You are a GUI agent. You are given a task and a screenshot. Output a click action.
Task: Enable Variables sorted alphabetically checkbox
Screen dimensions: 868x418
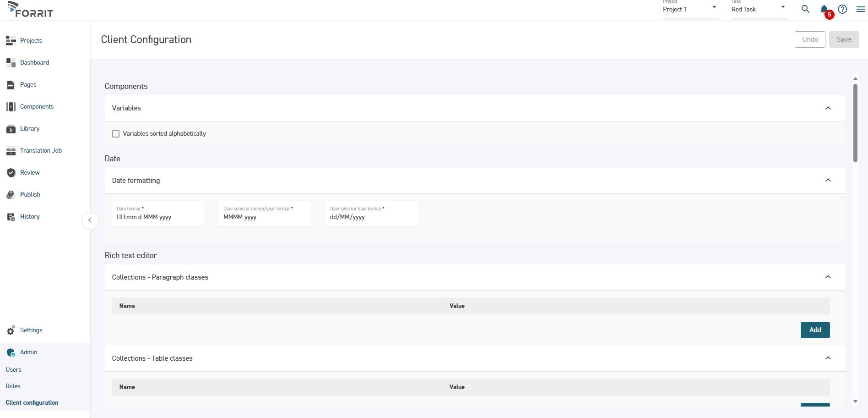(x=116, y=134)
